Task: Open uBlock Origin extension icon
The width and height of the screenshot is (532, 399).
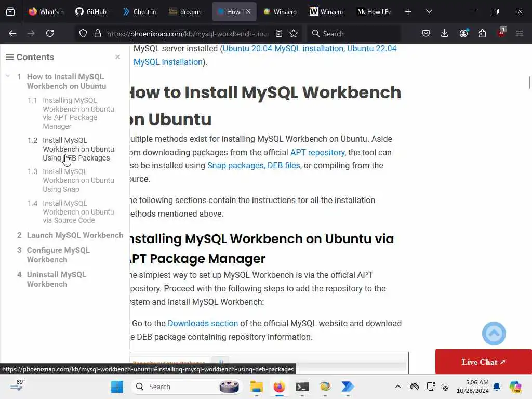Action: [501, 33]
